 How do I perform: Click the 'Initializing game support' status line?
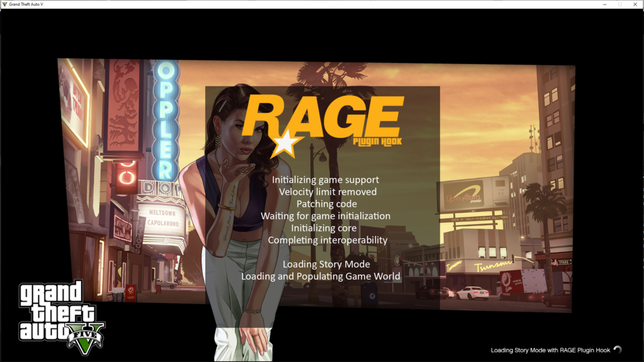click(325, 180)
